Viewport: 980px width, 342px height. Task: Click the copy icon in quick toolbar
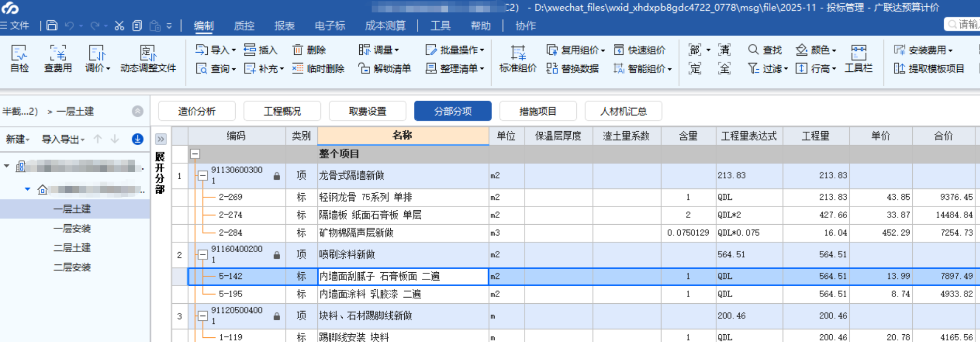137,25
